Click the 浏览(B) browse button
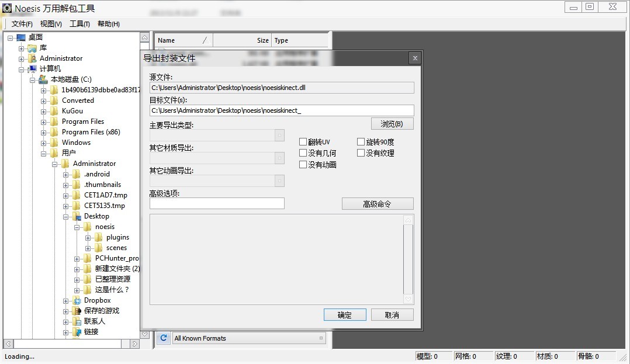Image resolution: width=630 pixels, height=364 pixels. (x=392, y=124)
